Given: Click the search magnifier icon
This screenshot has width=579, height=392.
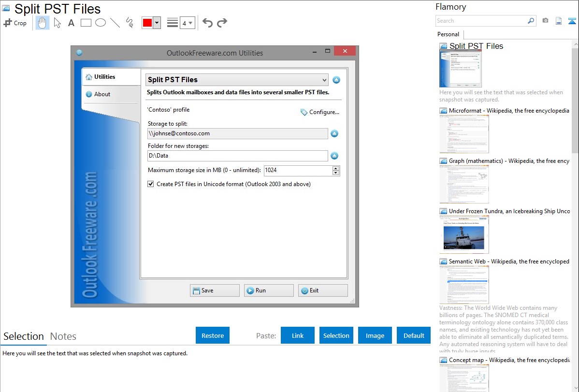Looking at the screenshot, I should click(x=531, y=21).
